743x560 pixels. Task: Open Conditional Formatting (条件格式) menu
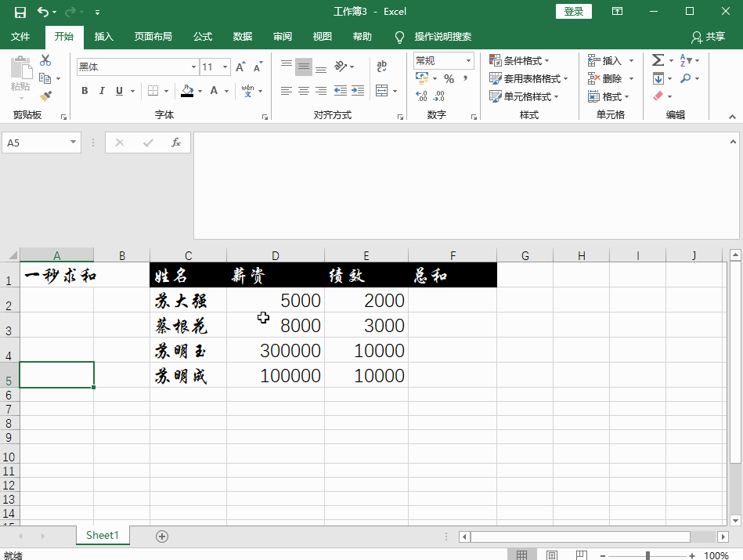coord(519,60)
